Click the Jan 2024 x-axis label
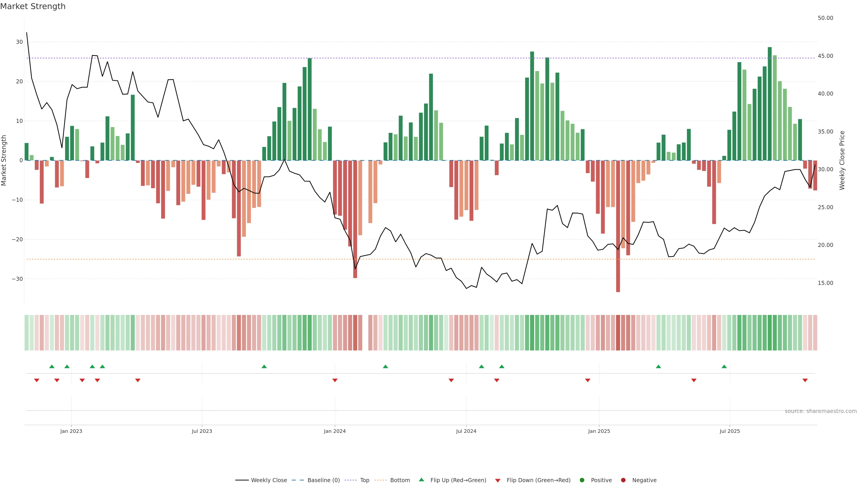The image size is (868, 488). [335, 431]
